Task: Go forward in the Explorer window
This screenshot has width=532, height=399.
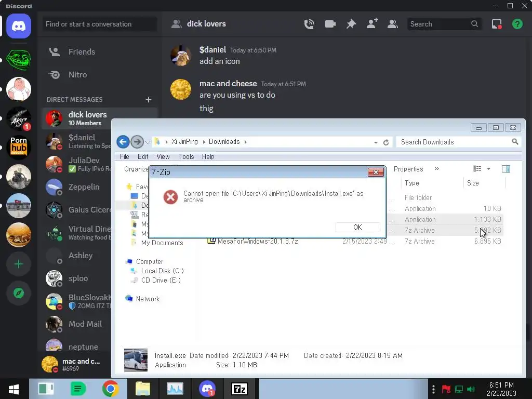Action: [x=137, y=142]
